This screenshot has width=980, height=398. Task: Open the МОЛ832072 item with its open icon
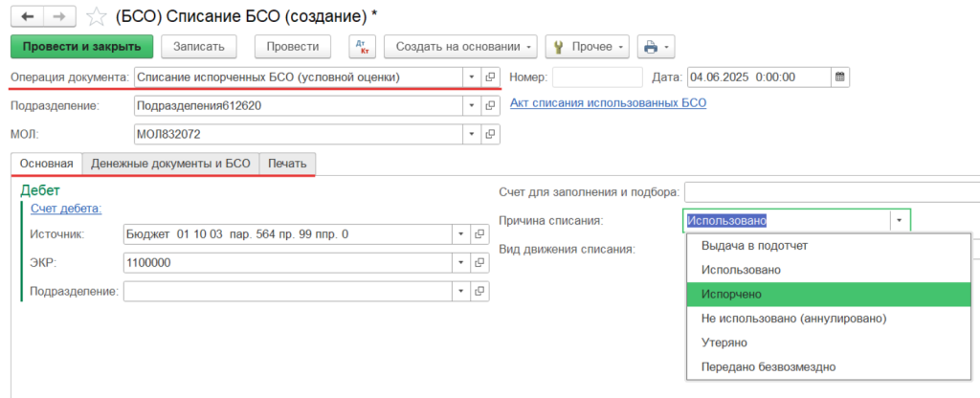point(491,134)
